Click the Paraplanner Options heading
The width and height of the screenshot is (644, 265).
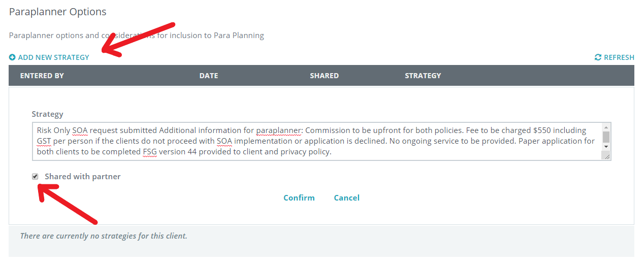[x=58, y=12]
